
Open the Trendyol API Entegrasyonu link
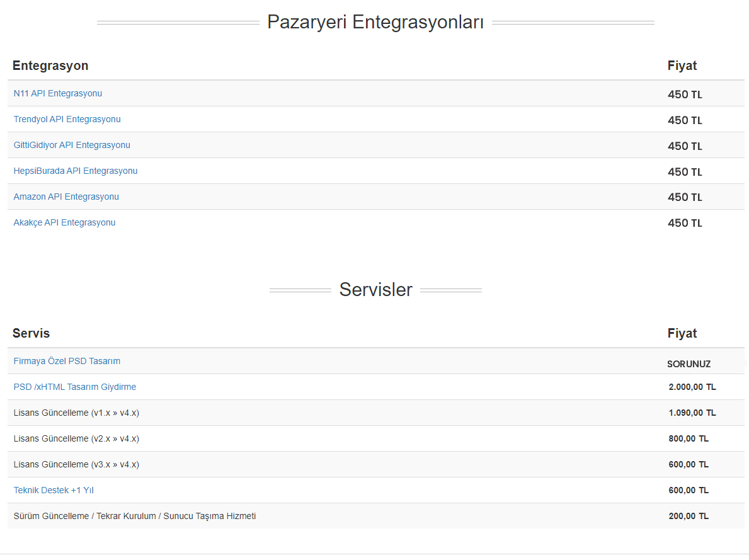pos(67,120)
